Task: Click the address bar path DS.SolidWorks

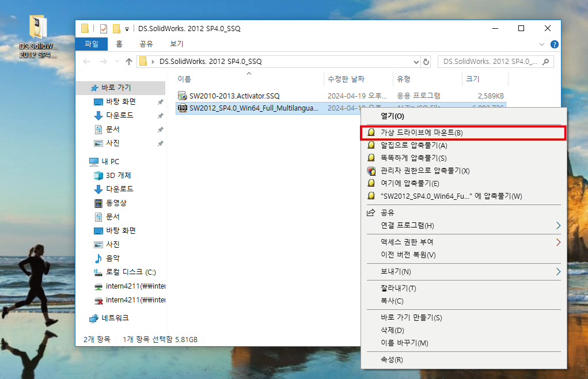Action: tap(210, 61)
